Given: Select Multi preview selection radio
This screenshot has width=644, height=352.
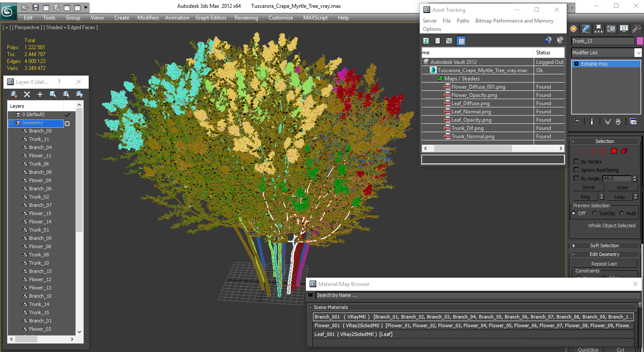Looking at the screenshot, I should 621,213.
